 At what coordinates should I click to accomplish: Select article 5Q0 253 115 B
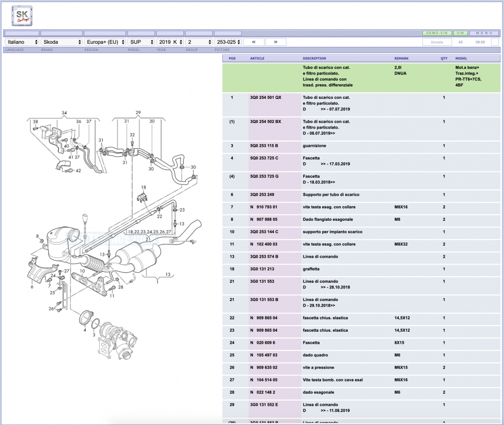pos(264,146)
